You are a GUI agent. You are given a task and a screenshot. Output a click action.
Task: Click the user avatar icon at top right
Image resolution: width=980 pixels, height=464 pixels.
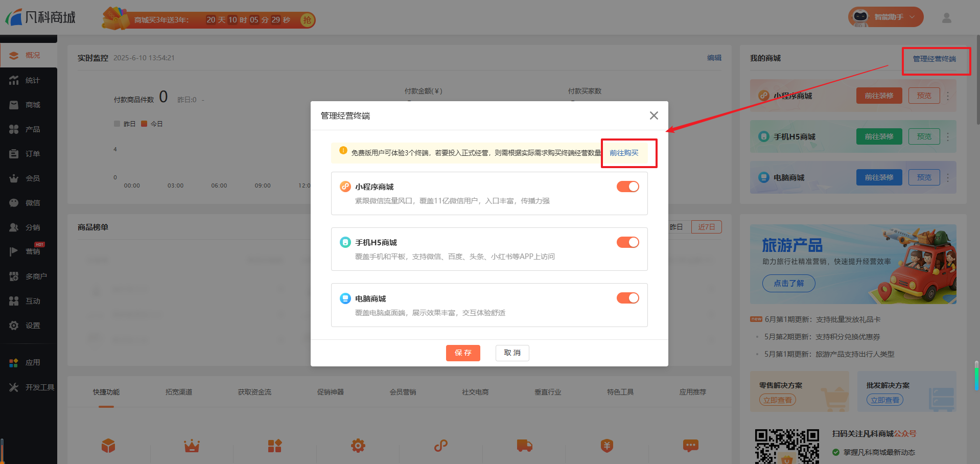(x=947, y=18)
